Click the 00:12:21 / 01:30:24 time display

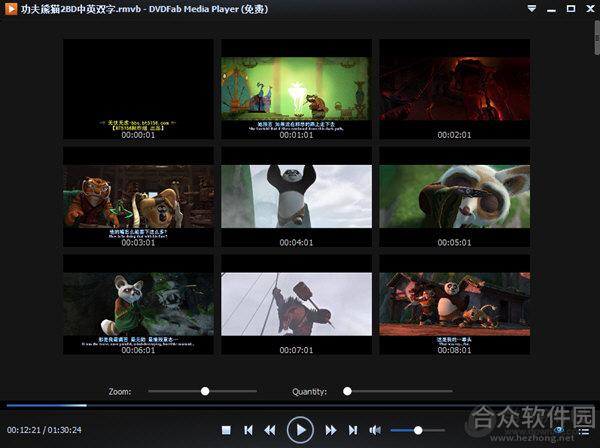click(x=44, y=430)
